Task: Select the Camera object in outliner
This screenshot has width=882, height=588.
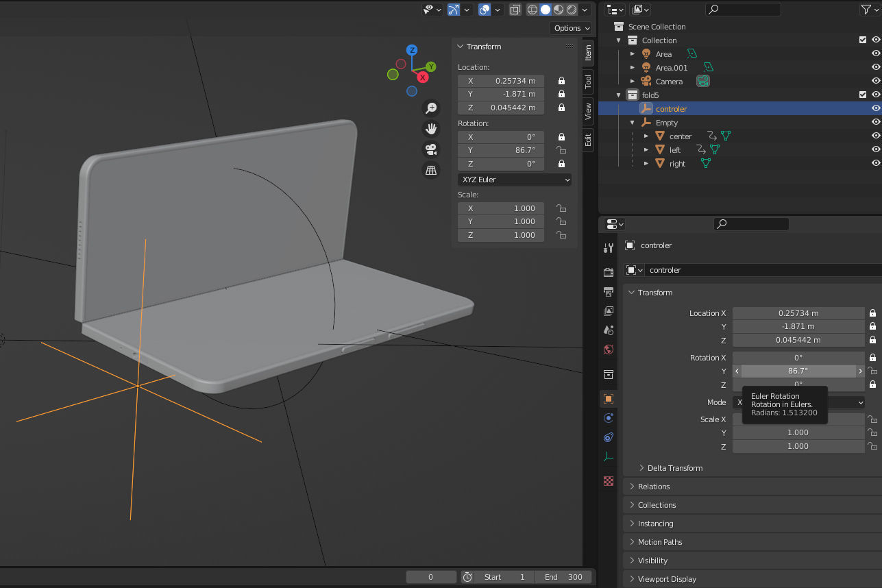Action: coord(669,82)
